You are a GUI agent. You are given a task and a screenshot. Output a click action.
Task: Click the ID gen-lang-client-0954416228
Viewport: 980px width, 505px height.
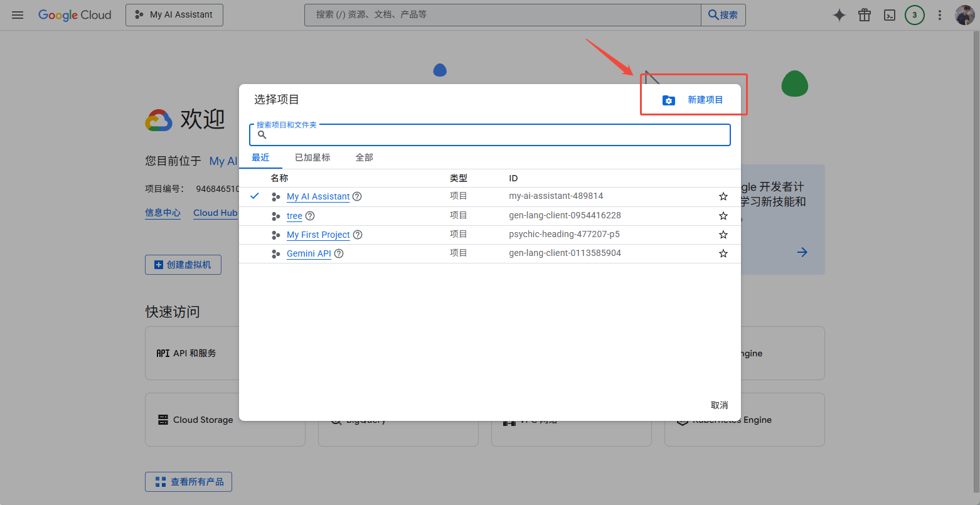pos(565,215)
